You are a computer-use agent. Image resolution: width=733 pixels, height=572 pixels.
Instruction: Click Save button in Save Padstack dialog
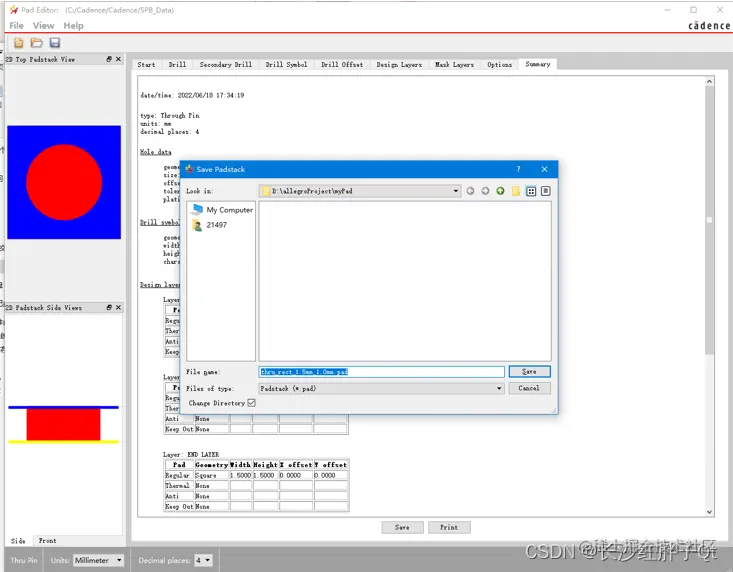[x=530, y=372]
